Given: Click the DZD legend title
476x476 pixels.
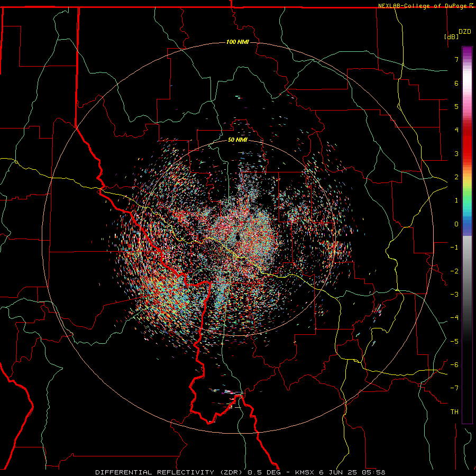Looking at the screenshot, I should pos(465,32).
